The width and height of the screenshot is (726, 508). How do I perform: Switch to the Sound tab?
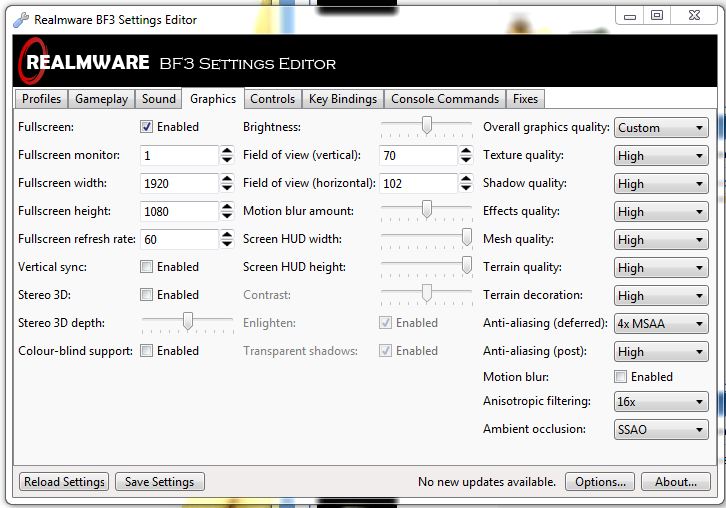pyautogui.click(x=159, y=99)
